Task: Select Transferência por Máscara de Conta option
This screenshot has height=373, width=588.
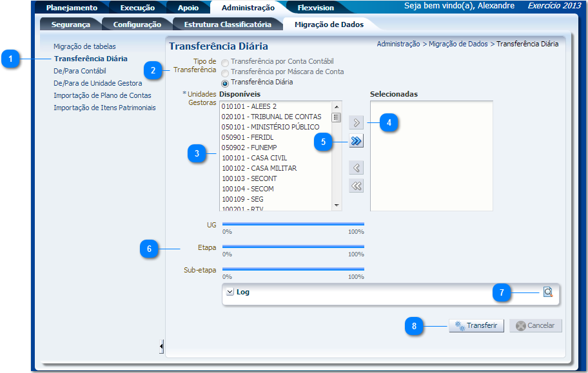Action: click(x=225, y=72)
